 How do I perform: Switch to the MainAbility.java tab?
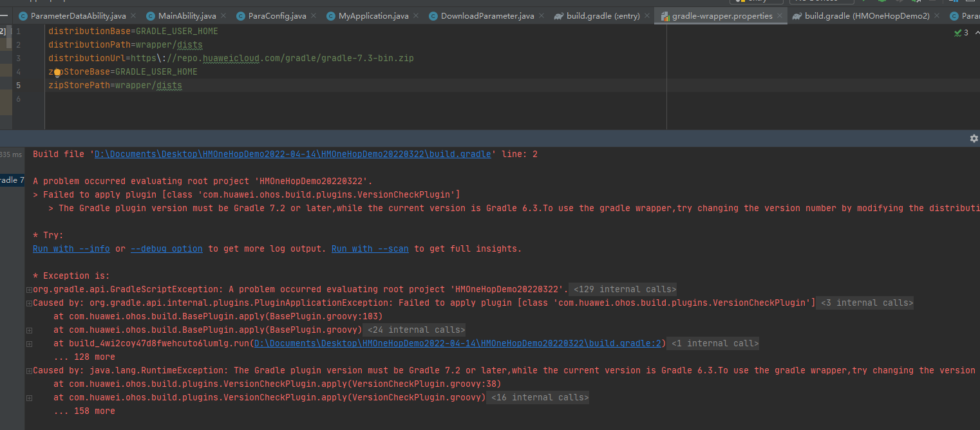[x=186, y=16]
